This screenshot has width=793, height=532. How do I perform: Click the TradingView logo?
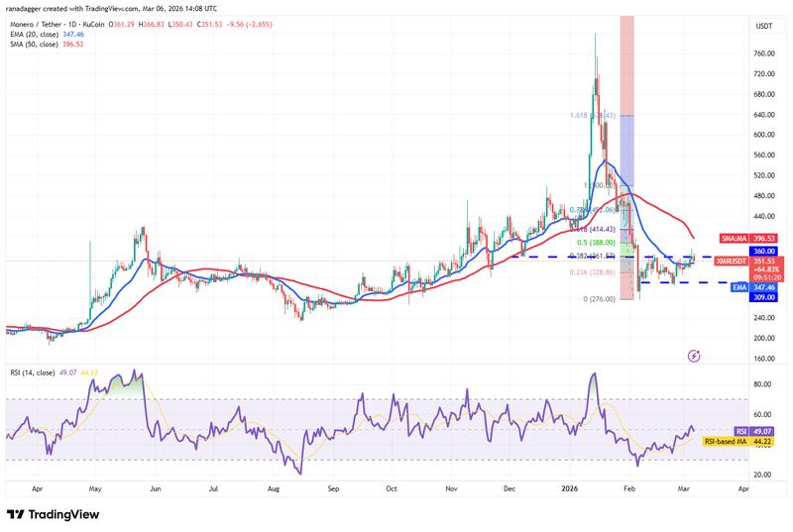pyautogui.click(x=53, y=515)
